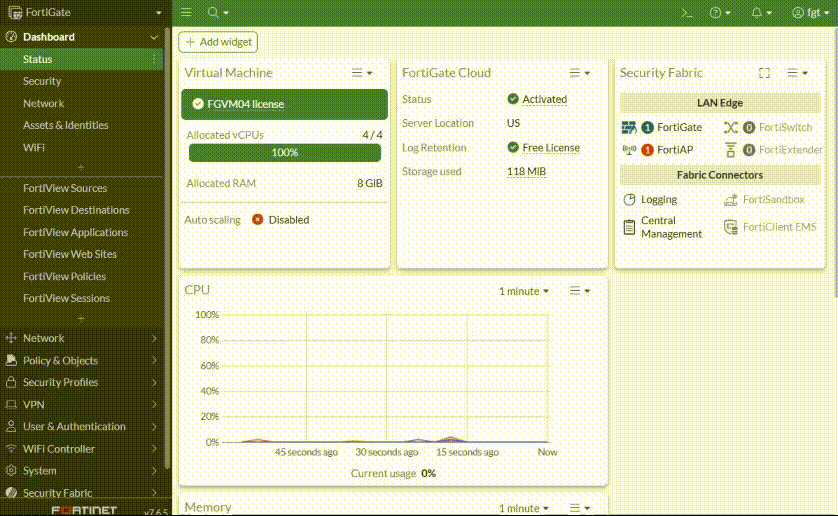The width and height of the screenshot is (838, 516).
Task: Click the FortiSandbox connector icon
Action: 731,199
